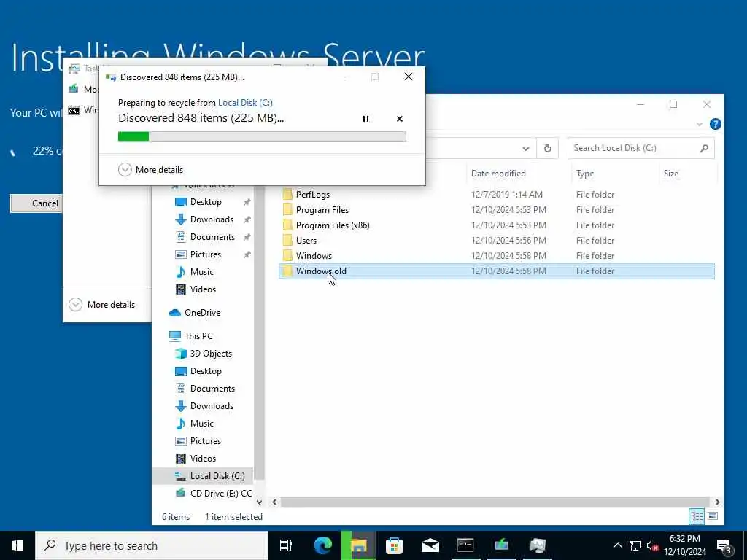Expand More details in recycle dialog
The image size is (747, 560).
pos(150,169)
